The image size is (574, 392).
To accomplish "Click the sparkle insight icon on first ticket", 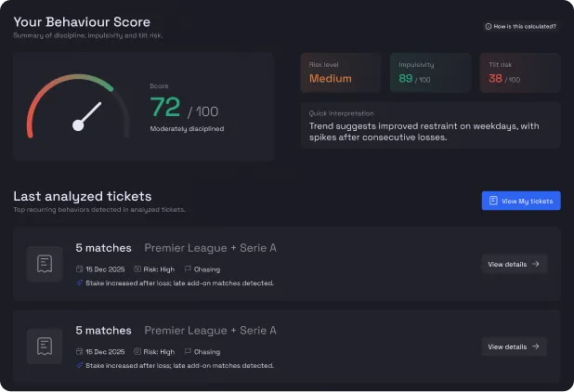I will (79, 282).
